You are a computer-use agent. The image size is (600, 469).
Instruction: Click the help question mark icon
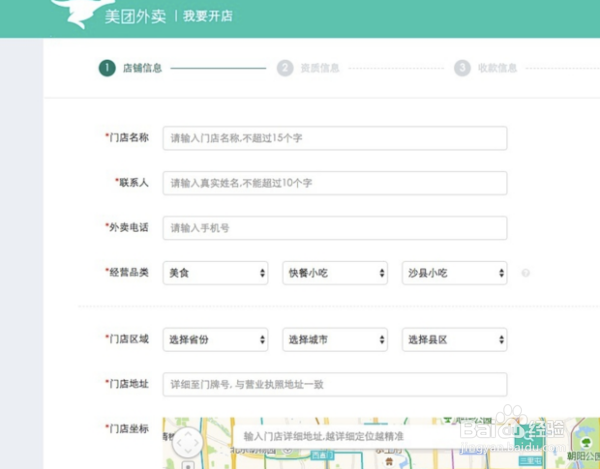click(525, 273)
